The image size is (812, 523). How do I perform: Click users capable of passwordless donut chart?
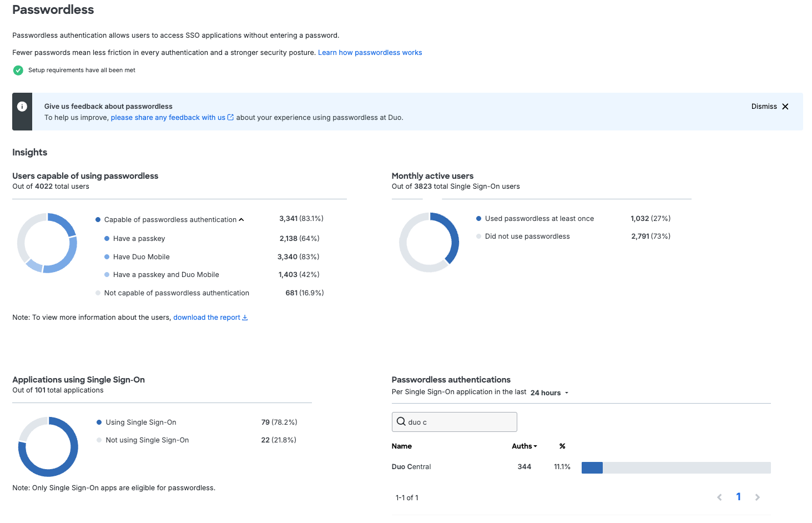click(47, 243)
